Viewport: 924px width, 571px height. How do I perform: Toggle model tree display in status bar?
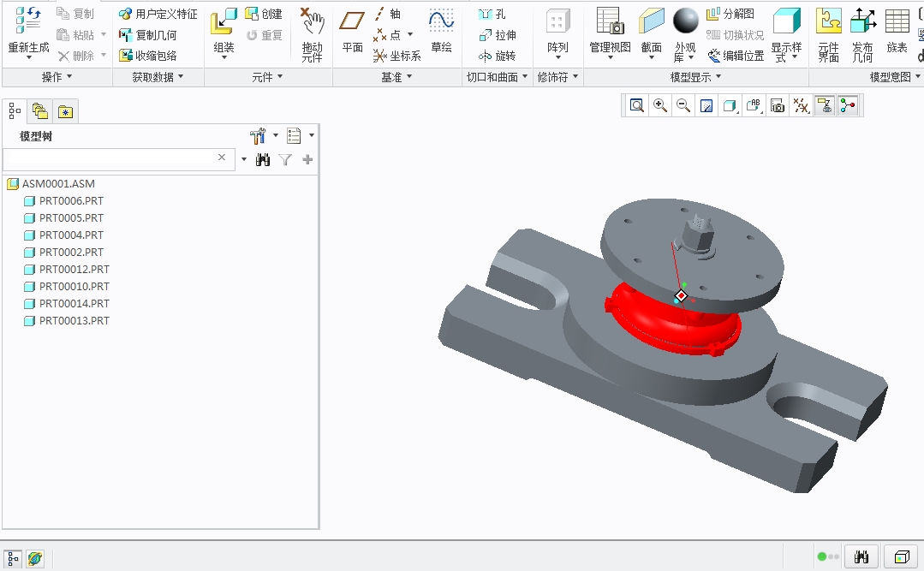click(14, 557)
